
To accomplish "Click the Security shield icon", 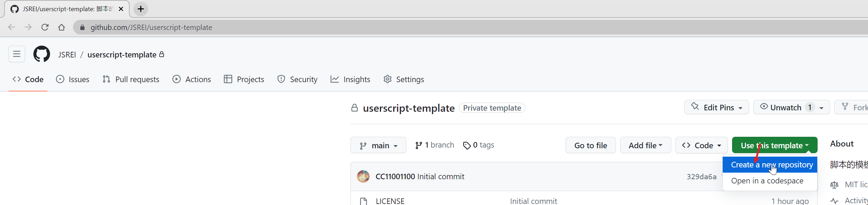I will pos(281,79).
